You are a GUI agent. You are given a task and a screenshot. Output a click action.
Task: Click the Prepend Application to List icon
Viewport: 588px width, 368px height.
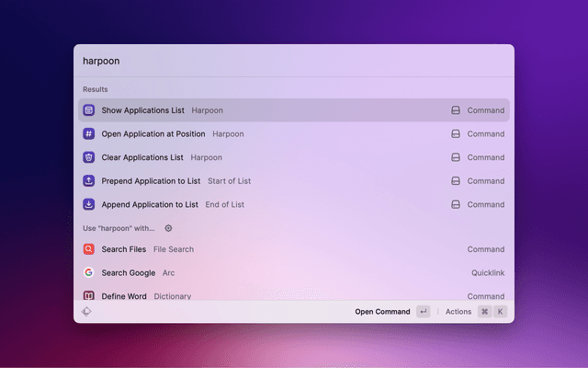point(89,181)
